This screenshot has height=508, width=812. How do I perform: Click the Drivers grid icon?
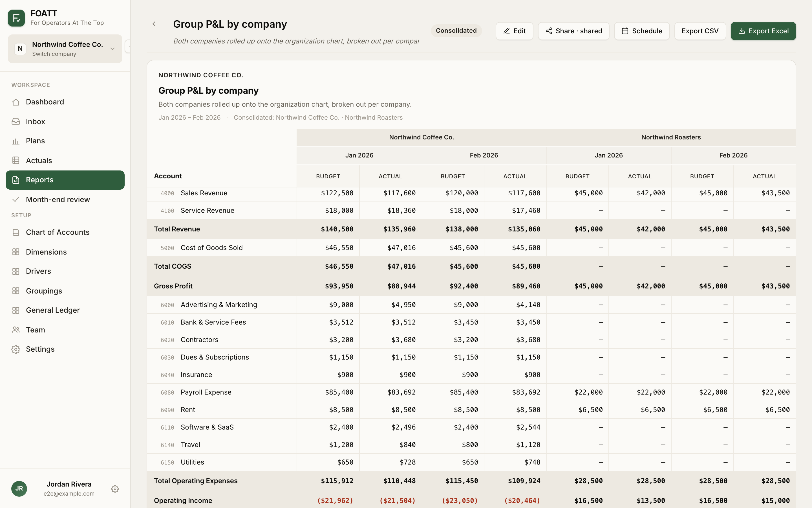16,271
